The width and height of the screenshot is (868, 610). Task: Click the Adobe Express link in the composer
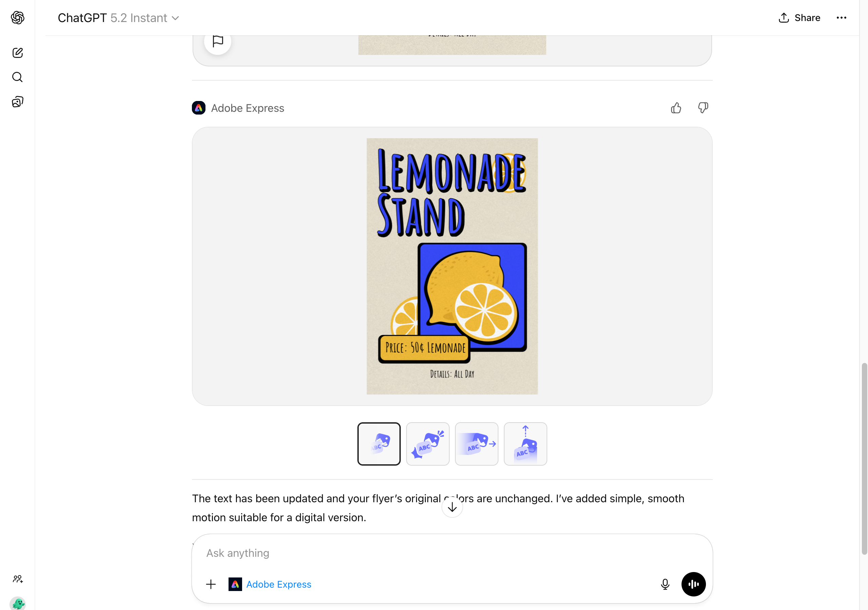[x=279, y=584]
